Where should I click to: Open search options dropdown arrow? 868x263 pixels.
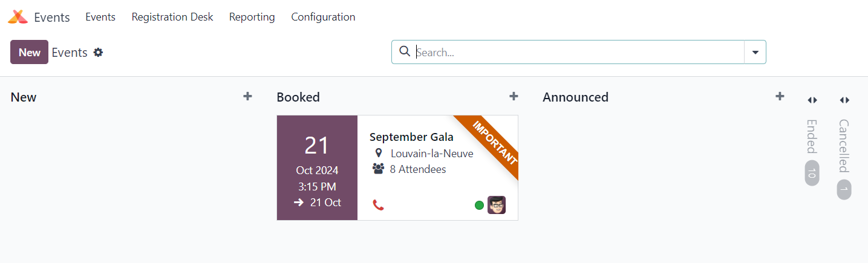pyautogui.click(x=755, y=53)
